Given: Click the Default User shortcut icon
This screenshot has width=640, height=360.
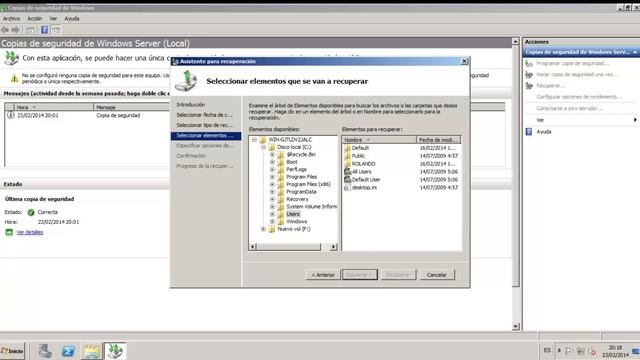Looking at the screenshot, I should point(347,179).
